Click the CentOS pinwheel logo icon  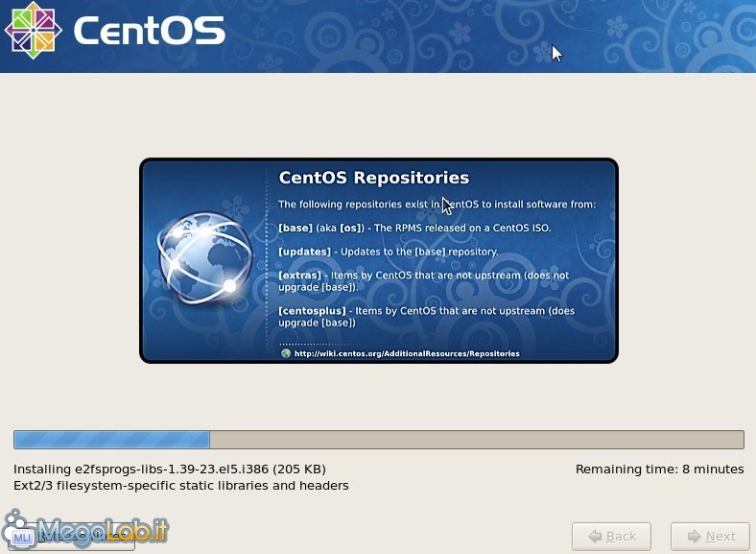pos(33,30)
